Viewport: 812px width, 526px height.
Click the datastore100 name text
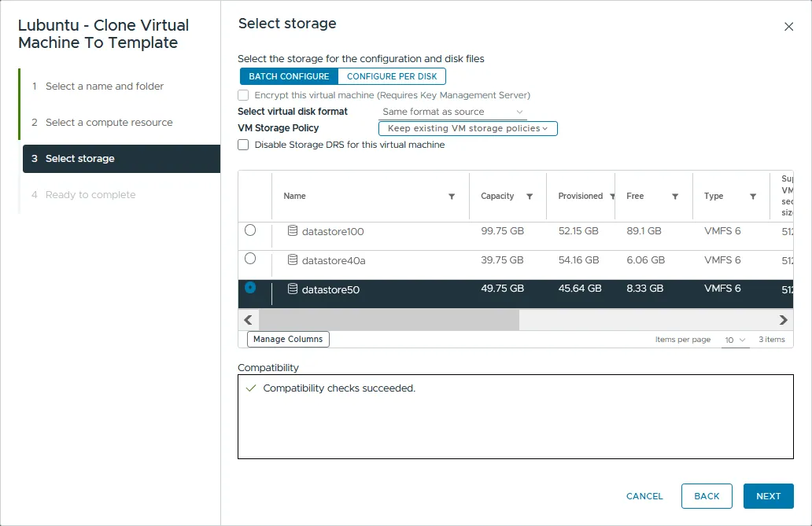333,231
